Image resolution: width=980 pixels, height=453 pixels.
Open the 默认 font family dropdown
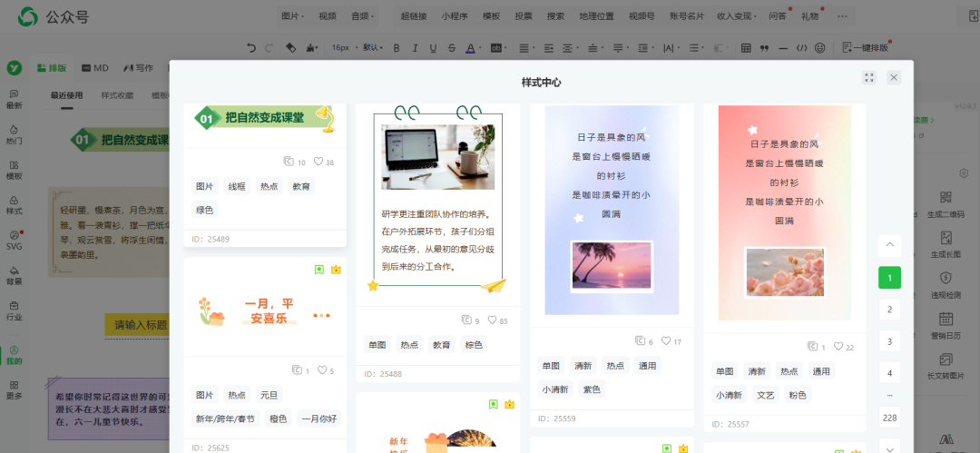[x=373, y=47]
